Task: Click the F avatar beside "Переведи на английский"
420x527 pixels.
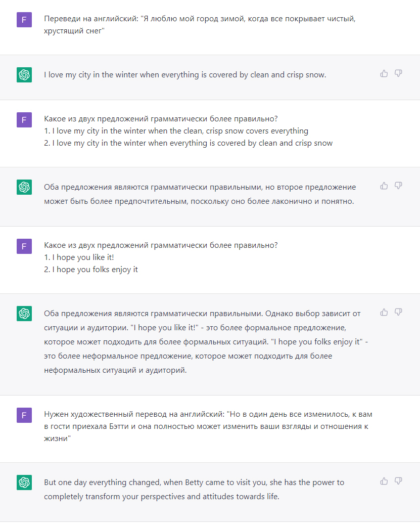Action: (24, 20)
